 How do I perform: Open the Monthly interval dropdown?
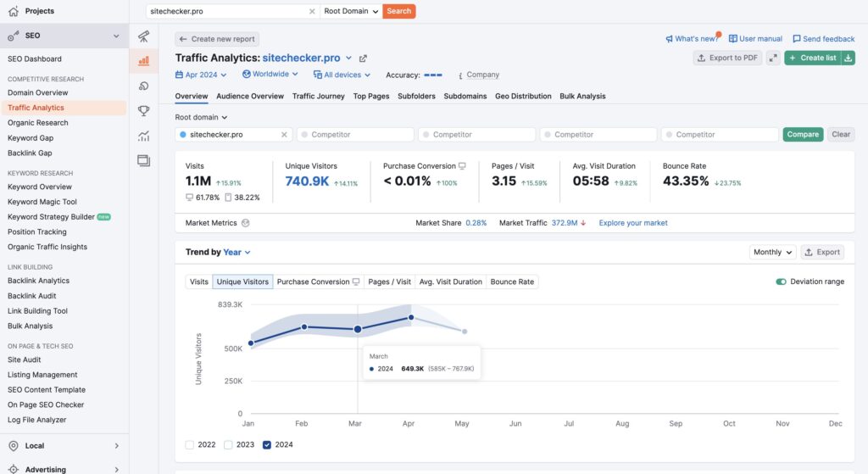pyautogui.click(x=772, y=252)
